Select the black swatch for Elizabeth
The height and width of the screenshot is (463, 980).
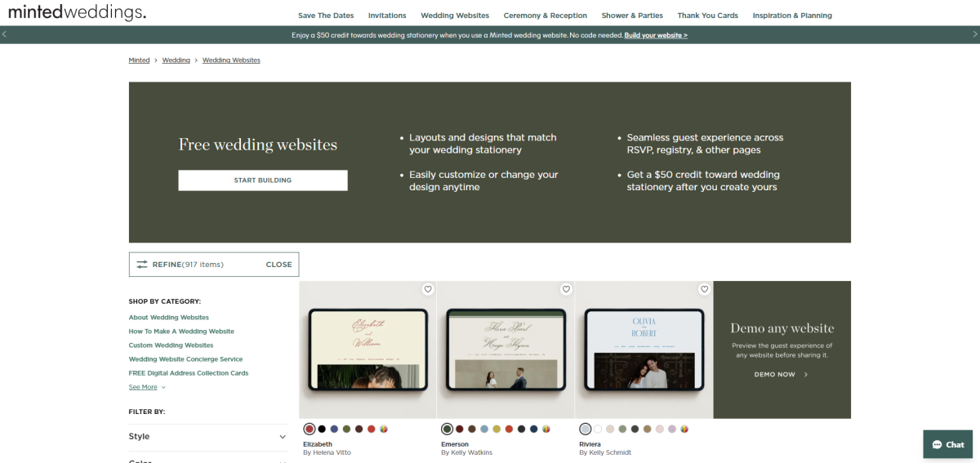pyautogui.click(x=322, y=429)
